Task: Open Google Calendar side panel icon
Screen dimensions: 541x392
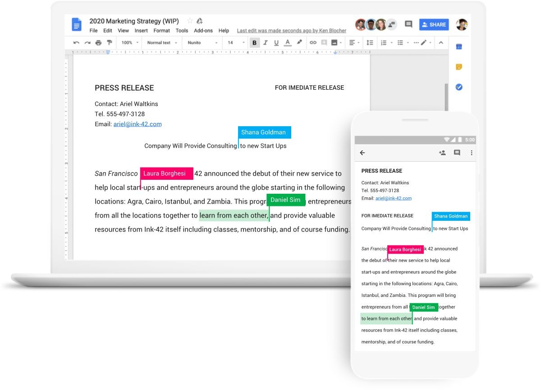Action: [x=459, y=47]
